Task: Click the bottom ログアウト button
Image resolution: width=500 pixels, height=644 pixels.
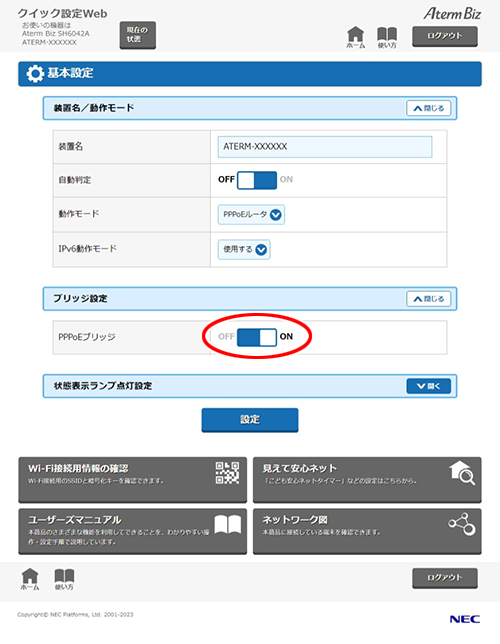Action: coord(445,578)
